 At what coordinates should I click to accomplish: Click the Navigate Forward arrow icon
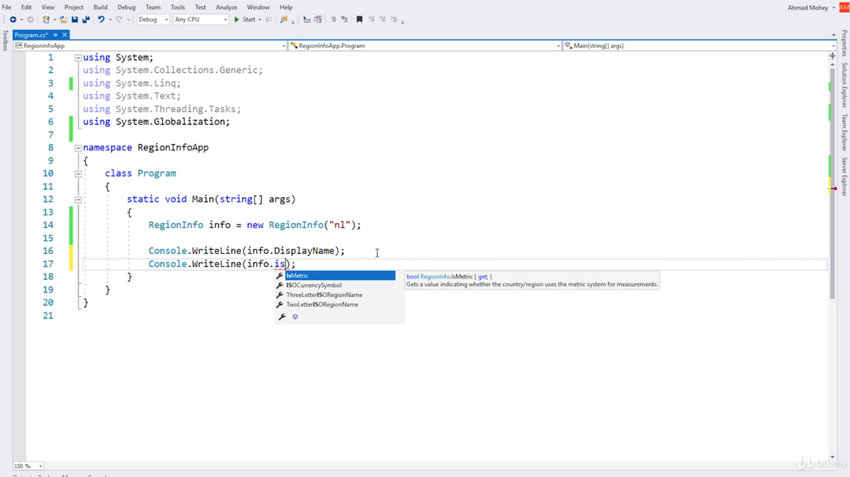pos(30,20)
